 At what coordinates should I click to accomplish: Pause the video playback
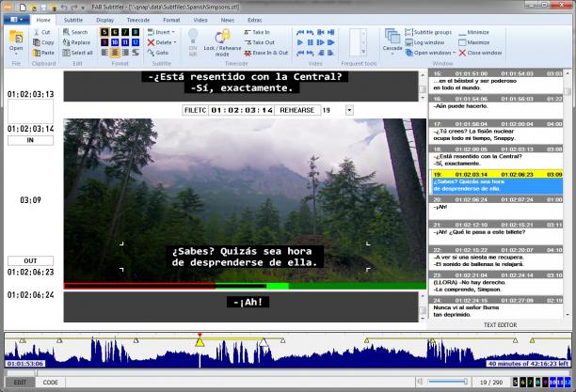pyautogui.click(x=311, y=42)
